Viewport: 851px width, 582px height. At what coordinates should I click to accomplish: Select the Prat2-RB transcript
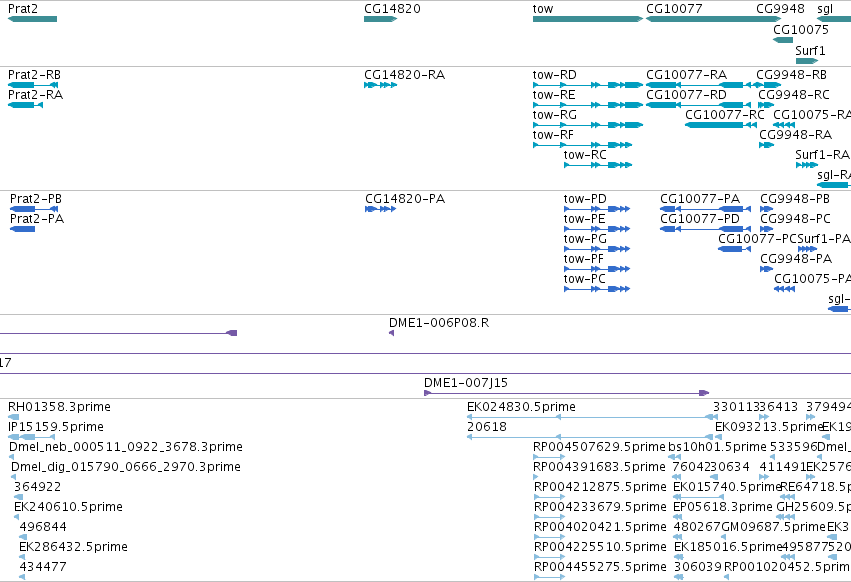pos(33,85)
